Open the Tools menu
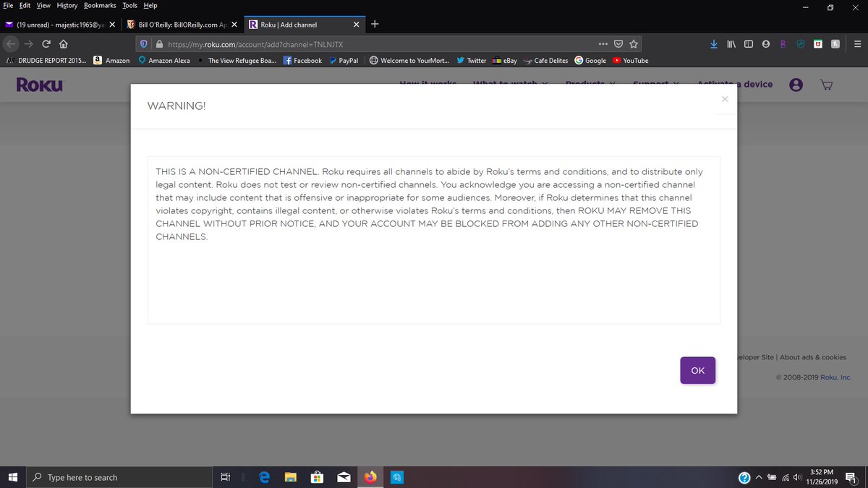868x488 pixels. (x=129, y=5)
